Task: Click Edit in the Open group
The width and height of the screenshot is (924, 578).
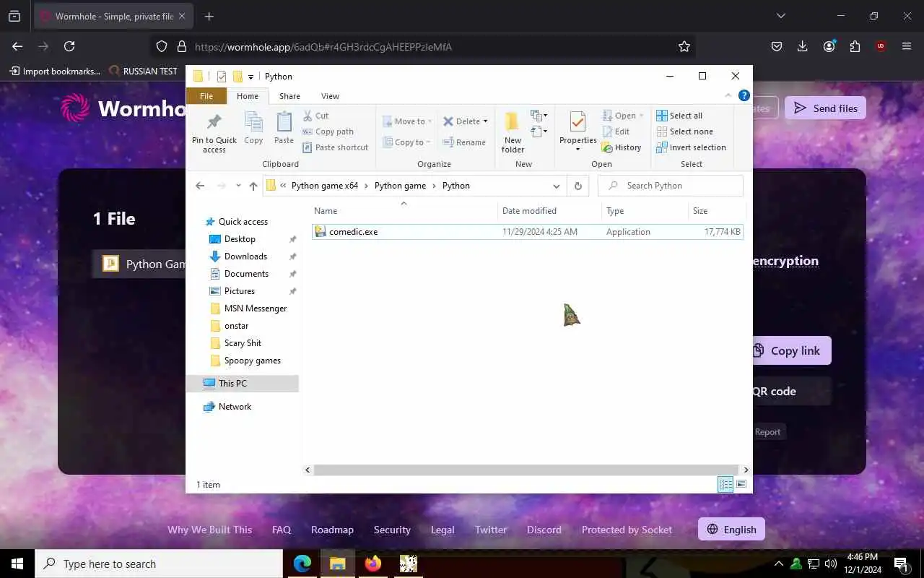Action: point(616,131)
